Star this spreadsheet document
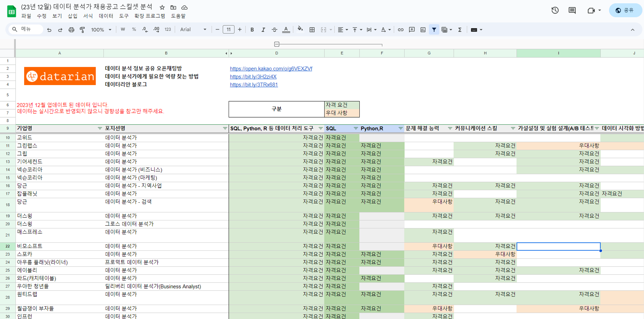The image size is (644, 319). [x=162, y=7]
